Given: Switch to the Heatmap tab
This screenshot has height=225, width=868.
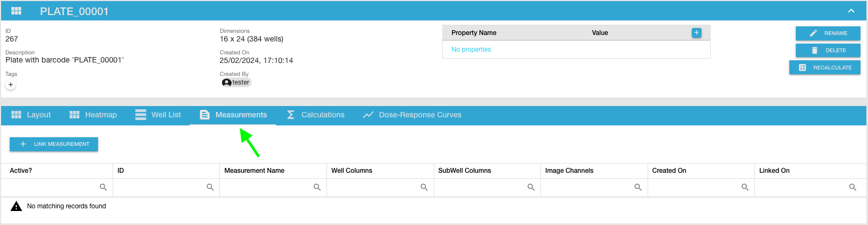Looking at the screenshot, I should [x=93, y=115].
